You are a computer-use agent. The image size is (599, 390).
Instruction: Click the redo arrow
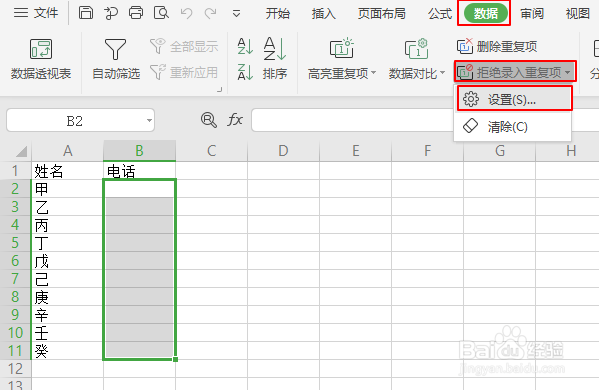[x=210, y=14]
